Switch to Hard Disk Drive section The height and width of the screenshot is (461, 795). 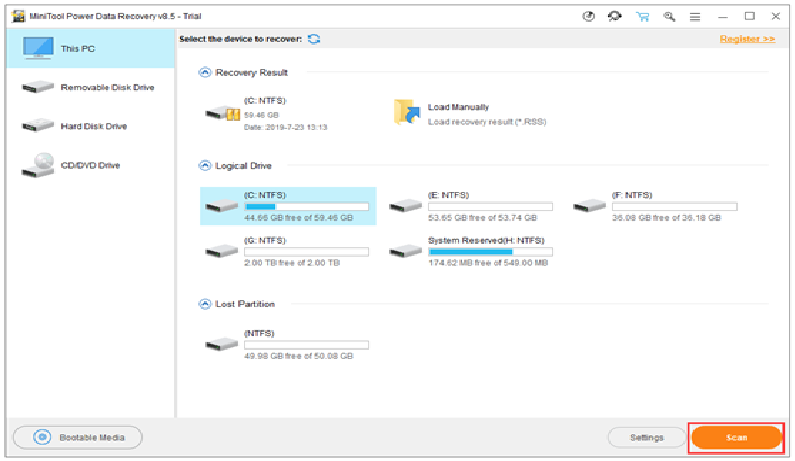91,126
